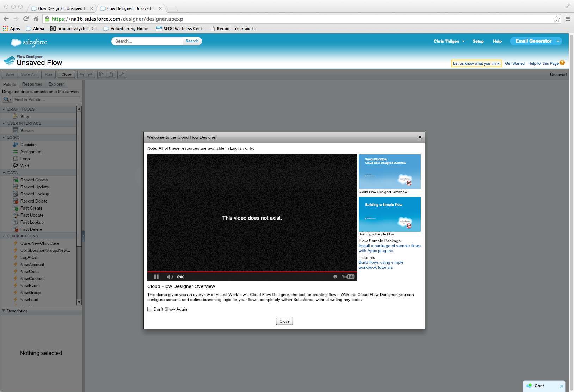The image size is (574, 392).
Task: Open the Help menu item
Action: click(497, 41)
